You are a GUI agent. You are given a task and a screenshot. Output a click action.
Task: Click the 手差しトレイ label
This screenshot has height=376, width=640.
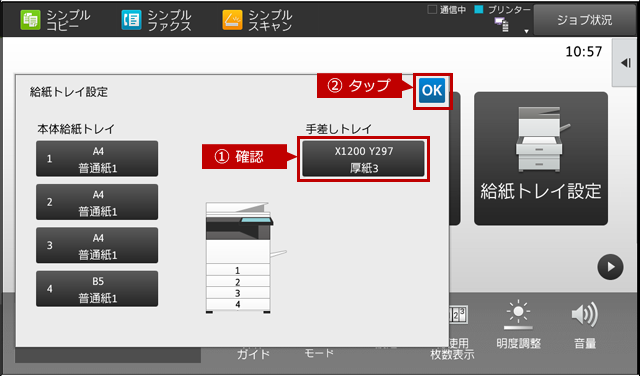point(339,129)
